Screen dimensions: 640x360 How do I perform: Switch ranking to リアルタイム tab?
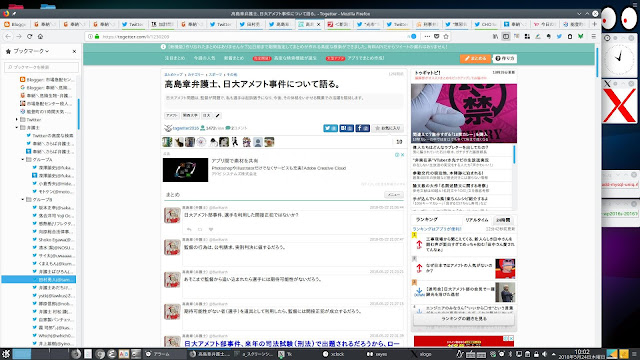(x=477, y=220)
